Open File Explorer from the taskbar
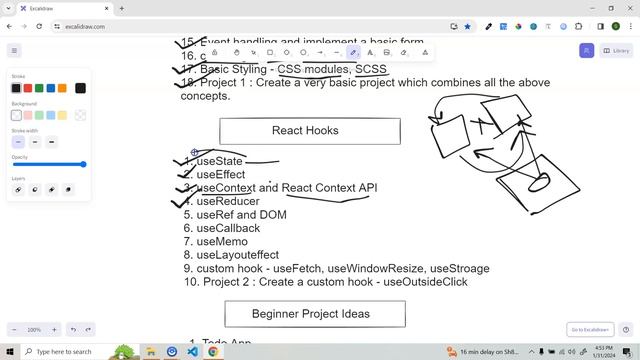Image resolution: width=640 pixels, height=360 pixels. point(151,352)
